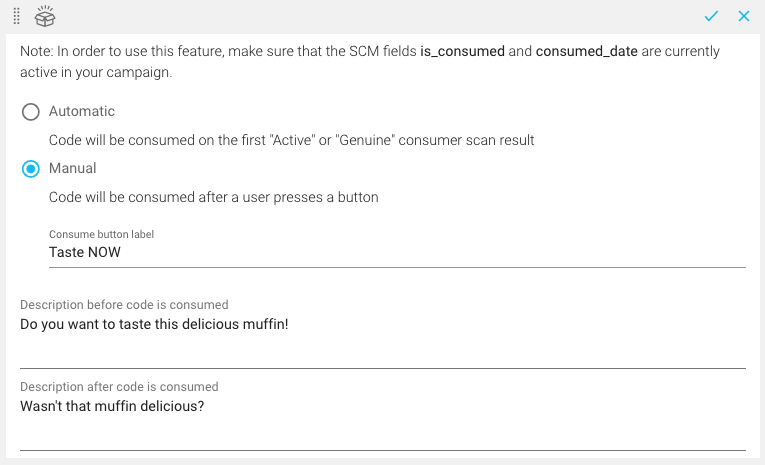Click the "Consume button label" caption
765x465 pixels.
pyautogui.click(x=101, y=234)
